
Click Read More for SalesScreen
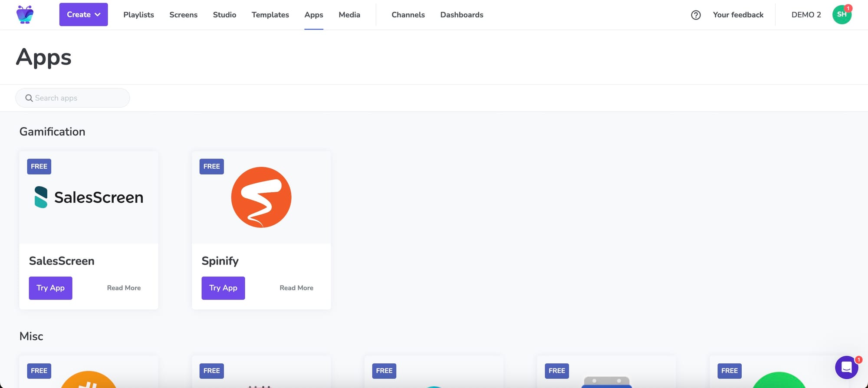pyautogui.click(x=124, y=288)
